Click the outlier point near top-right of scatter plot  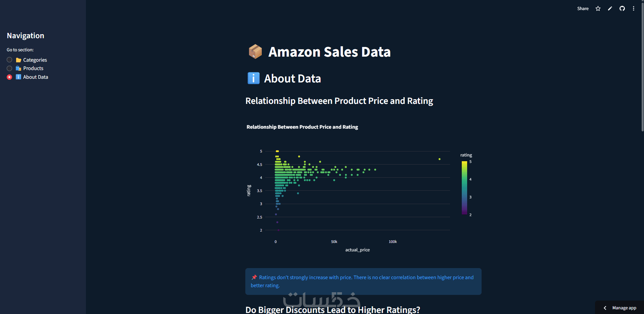click(439, 159)
